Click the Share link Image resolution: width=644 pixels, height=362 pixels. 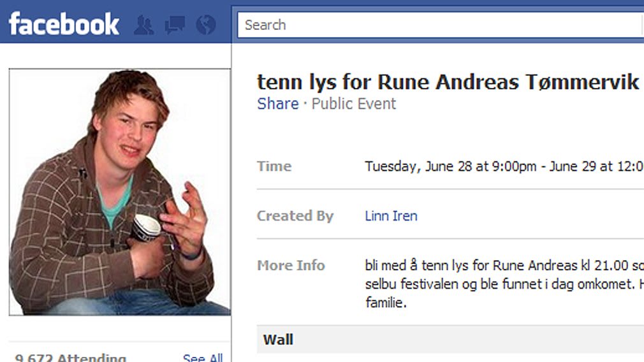click(277, 104)
